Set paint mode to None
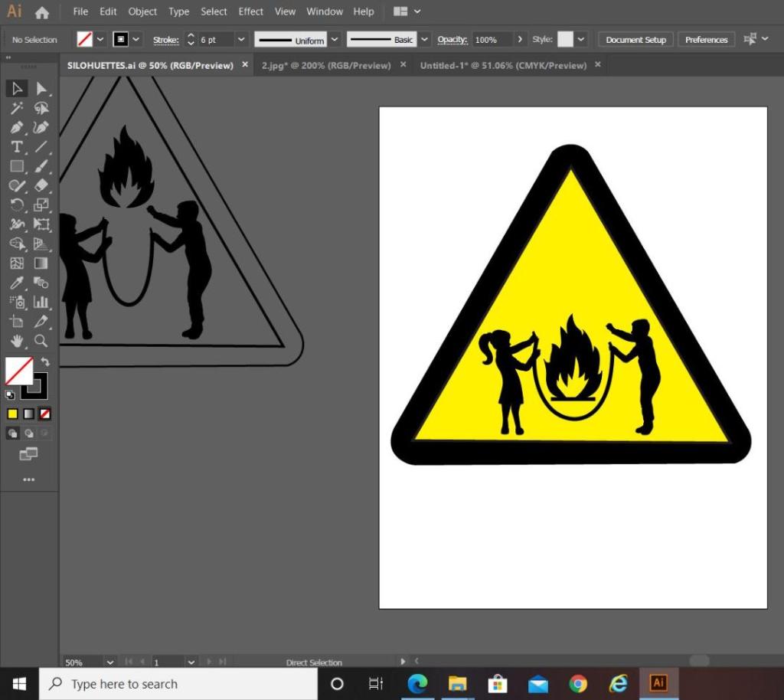This screenshot has width=784, height=700. [45, 414]
